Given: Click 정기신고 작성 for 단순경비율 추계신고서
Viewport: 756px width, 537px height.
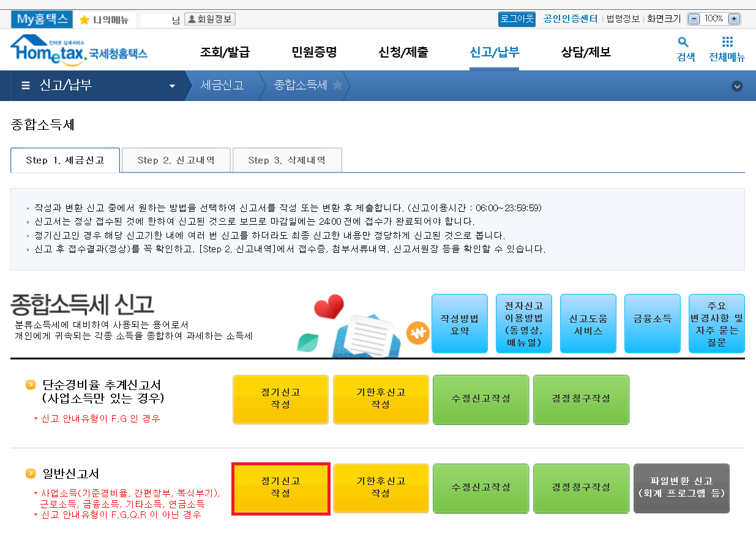Looking at the screenshot, I should coord(280,399).
